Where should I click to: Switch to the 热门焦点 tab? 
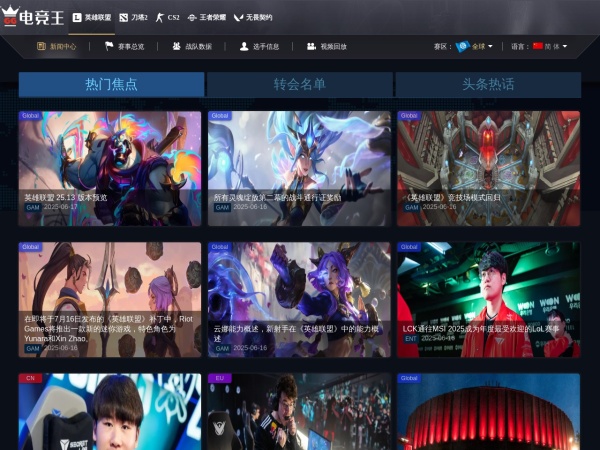[111, 85]
